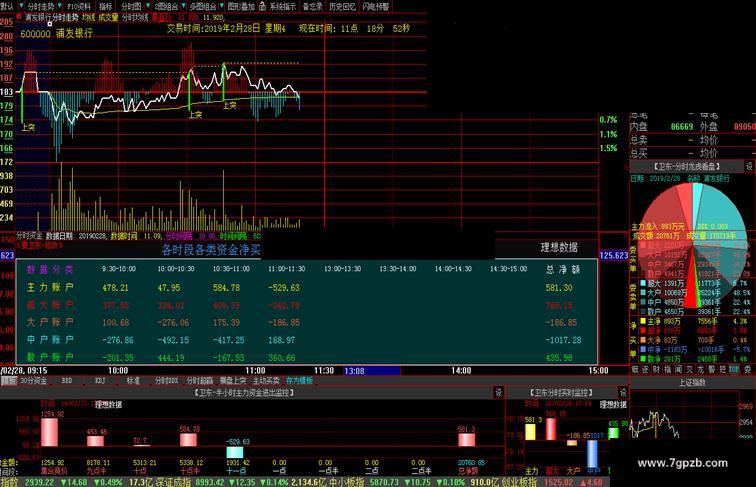This screenshot has height=487, width=756.
Task: Click the 大户账户 row label in table
Action: point(50,322)
